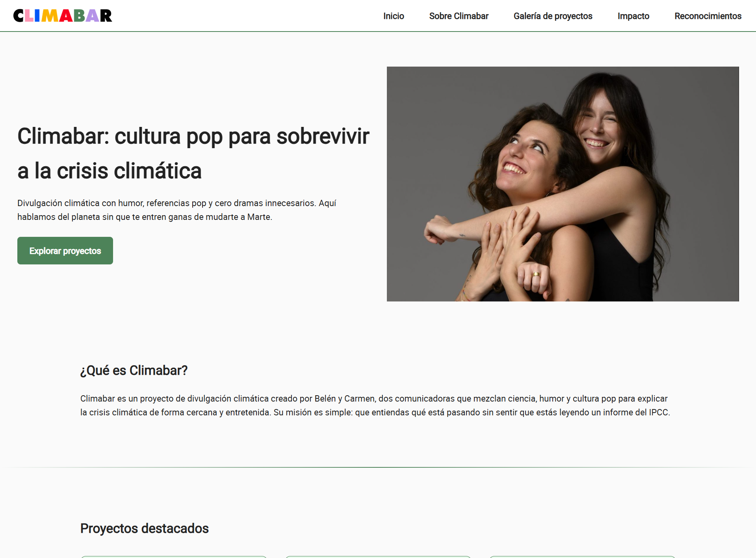Click the ¿Qué es Climabar? heading
Viewport: 756px width, 558px height.
[134, 370]
